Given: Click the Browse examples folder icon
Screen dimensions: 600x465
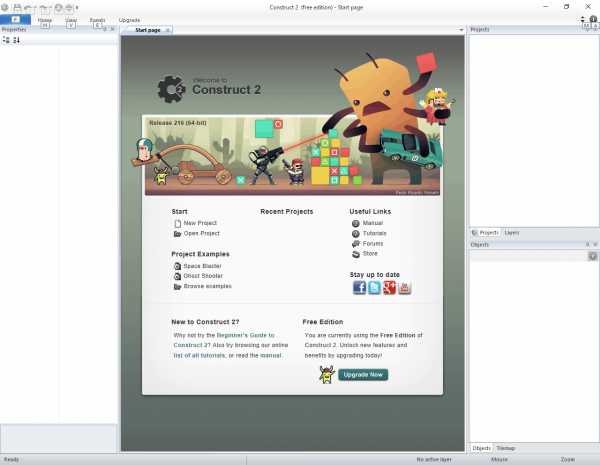Looking at the screenshot, I should 178,286.
